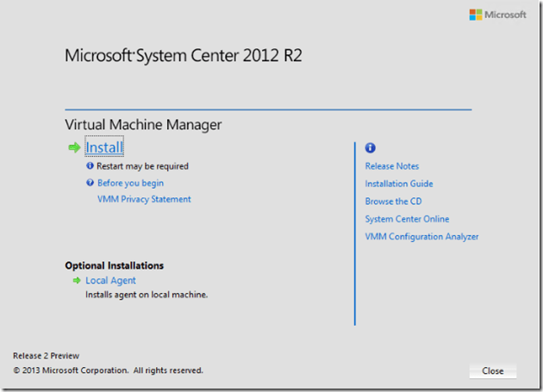543x392 pixels.
Task: View the Release Notes
Action: pyautogui.click(x=391, y=166)
